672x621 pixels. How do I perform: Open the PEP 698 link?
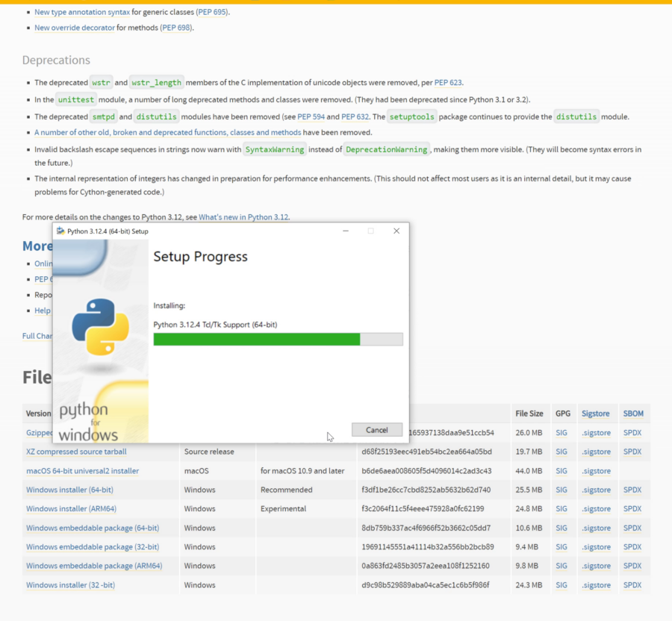pos(176,28)
